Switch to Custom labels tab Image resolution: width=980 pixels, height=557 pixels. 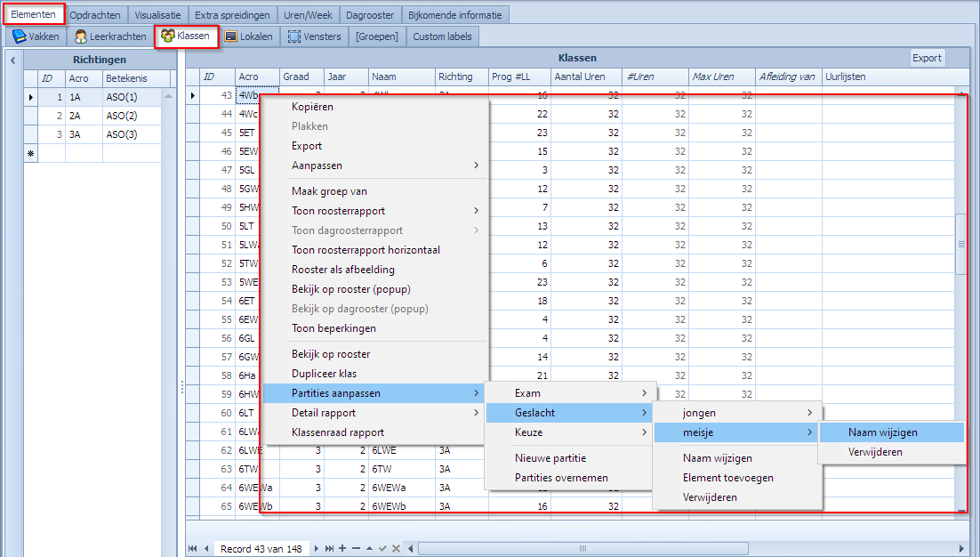pyautogui.click(x=443, y=36)
